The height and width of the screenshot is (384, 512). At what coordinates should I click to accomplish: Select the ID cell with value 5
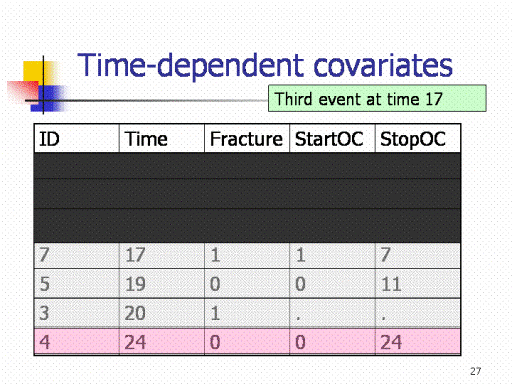click(77, 284)
